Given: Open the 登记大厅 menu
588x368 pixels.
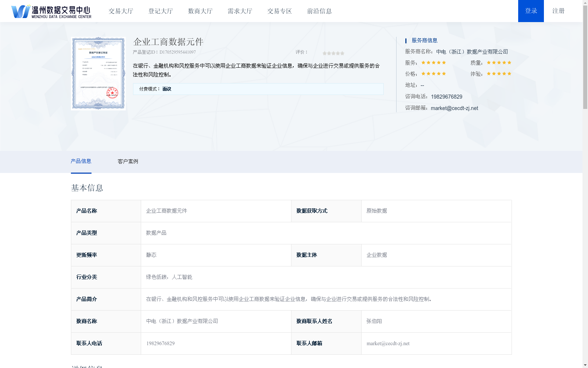Looking at the screenshot, I should click(161, 11).
